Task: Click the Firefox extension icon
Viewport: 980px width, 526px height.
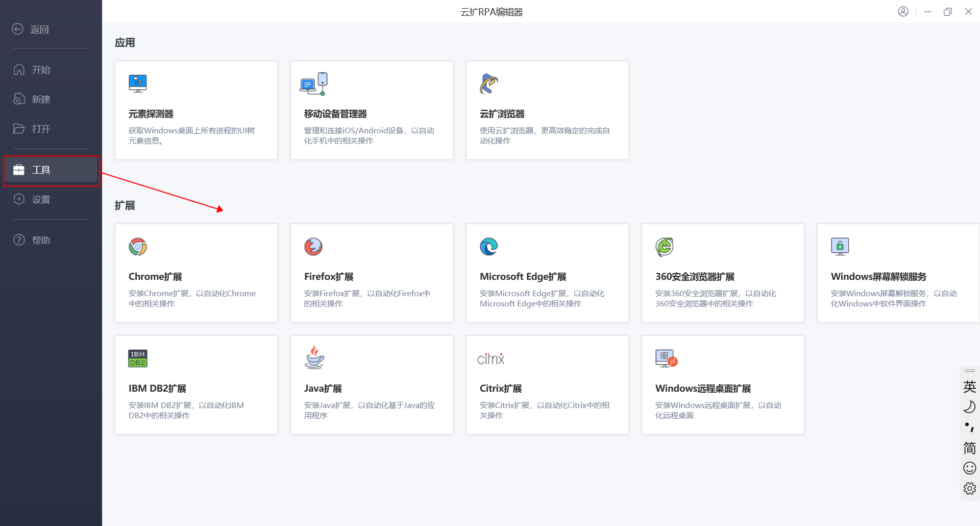Action: click(x=313, y=247)
